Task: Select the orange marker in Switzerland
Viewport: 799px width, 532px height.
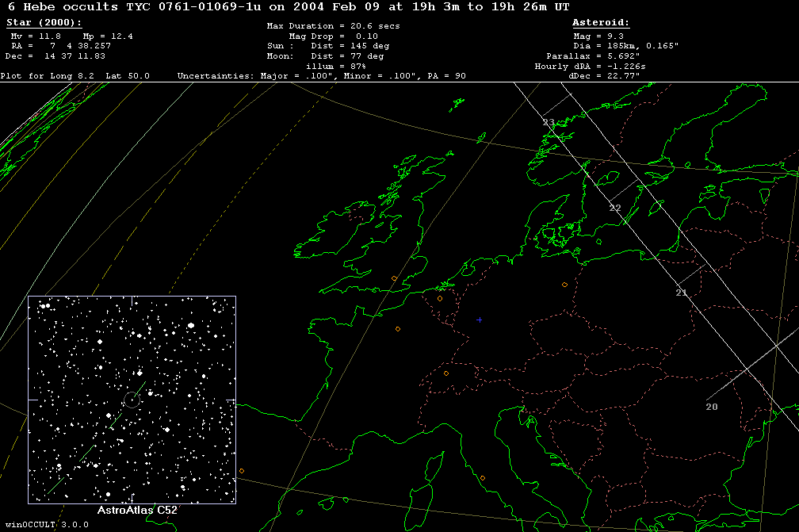Action: pos(445,373)
